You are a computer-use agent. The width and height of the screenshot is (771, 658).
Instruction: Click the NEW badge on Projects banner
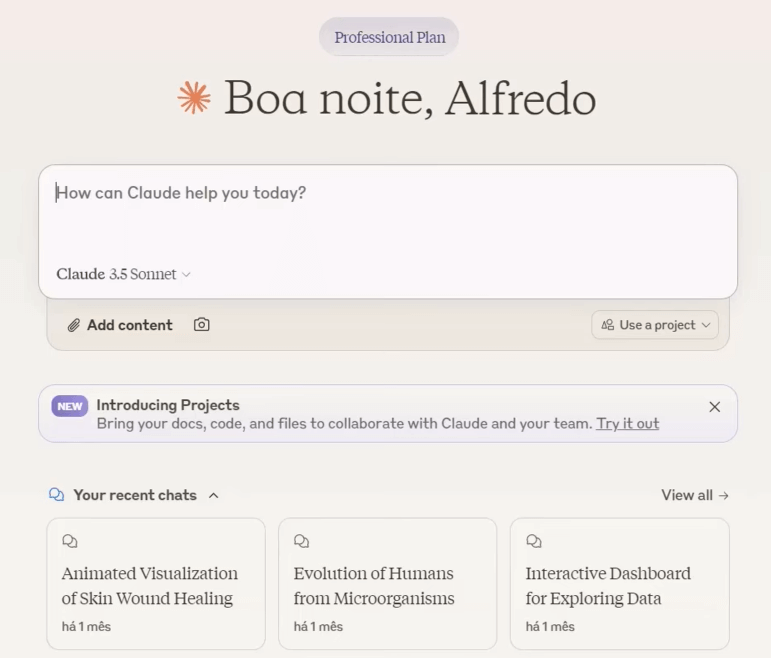70,406
